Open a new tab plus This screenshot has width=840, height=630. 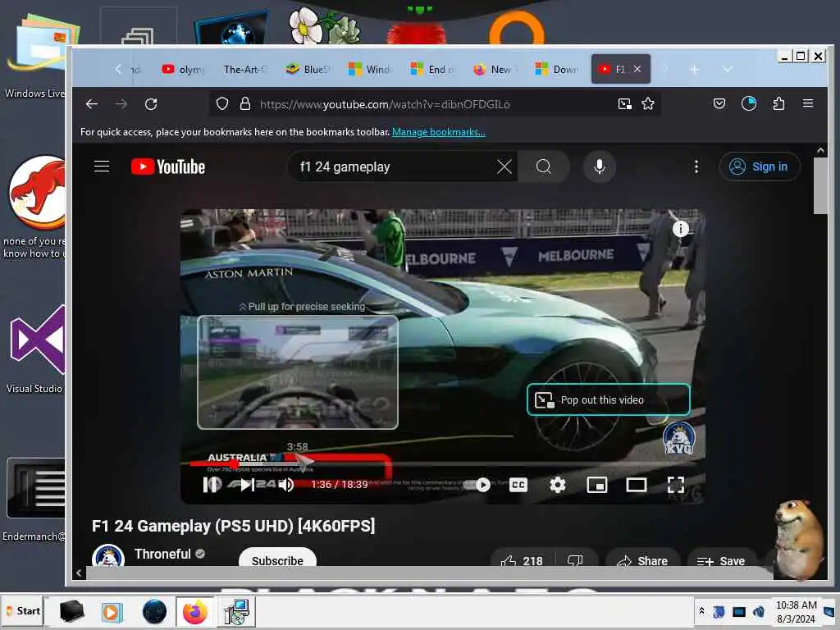coord(694,70)
